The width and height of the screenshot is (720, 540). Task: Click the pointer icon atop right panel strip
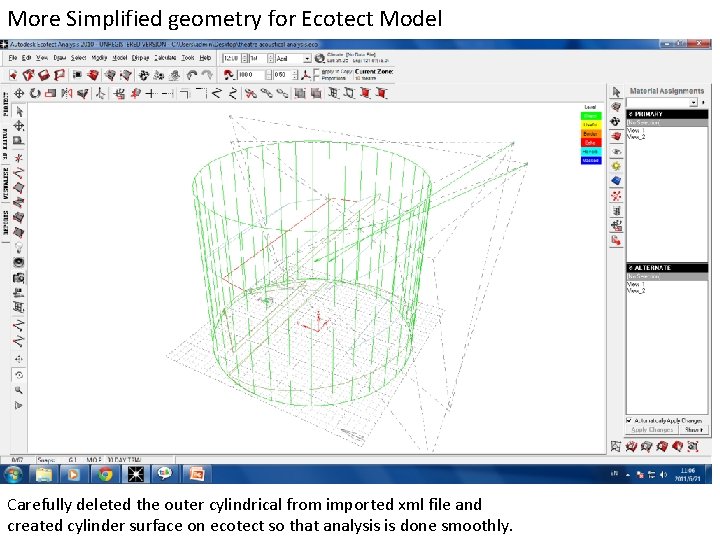(616, 92)
